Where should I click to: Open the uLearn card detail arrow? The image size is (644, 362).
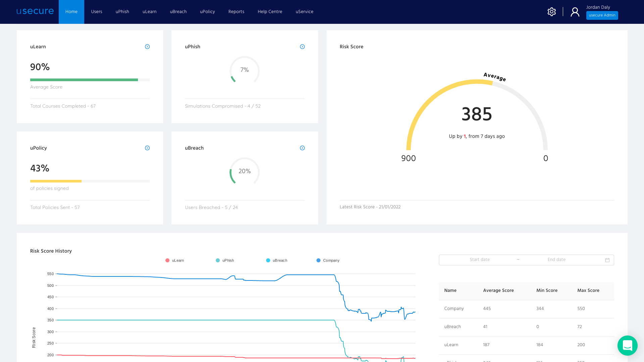click(147, 47)
